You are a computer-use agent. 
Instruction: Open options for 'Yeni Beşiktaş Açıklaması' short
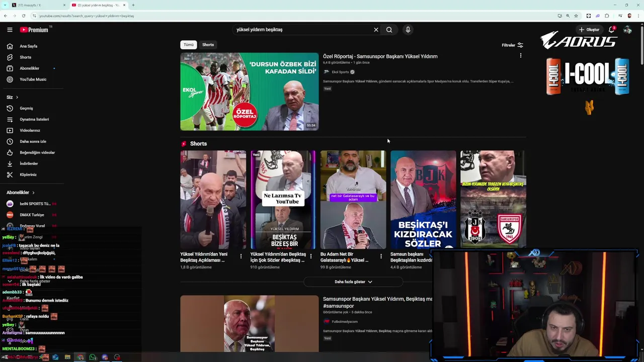tap(240, 256)
